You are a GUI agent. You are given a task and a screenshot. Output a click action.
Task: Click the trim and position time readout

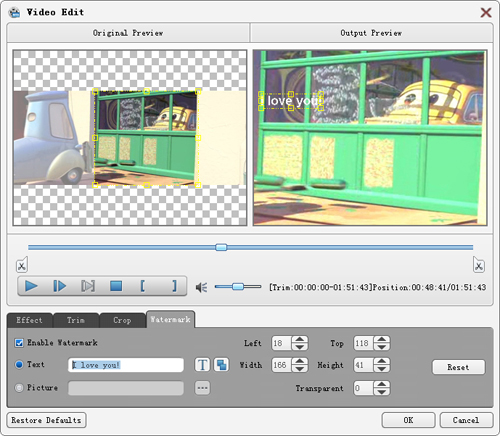point(378,287)
